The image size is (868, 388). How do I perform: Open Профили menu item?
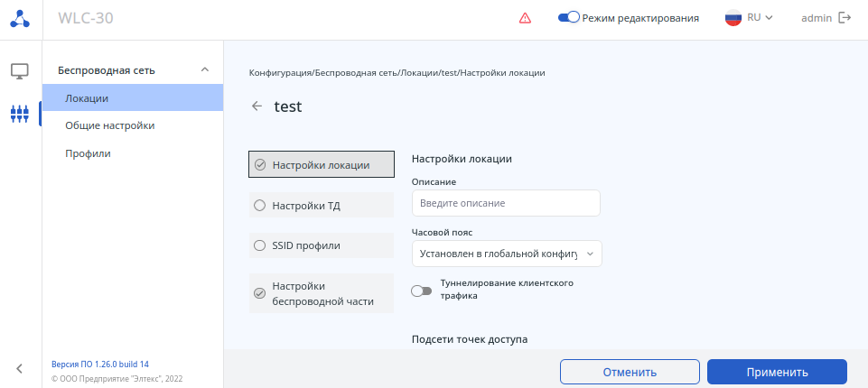click(x=88, y=153)
